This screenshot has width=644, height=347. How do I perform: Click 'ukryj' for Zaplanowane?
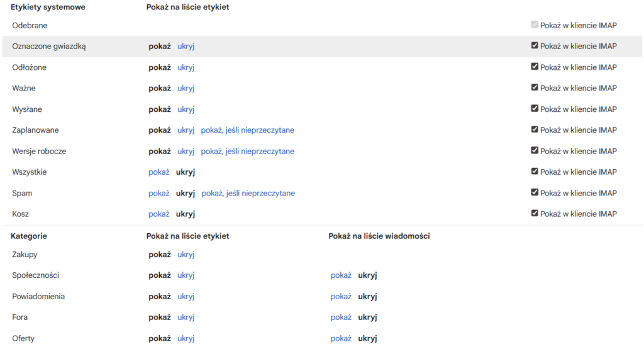click(186, 130)
